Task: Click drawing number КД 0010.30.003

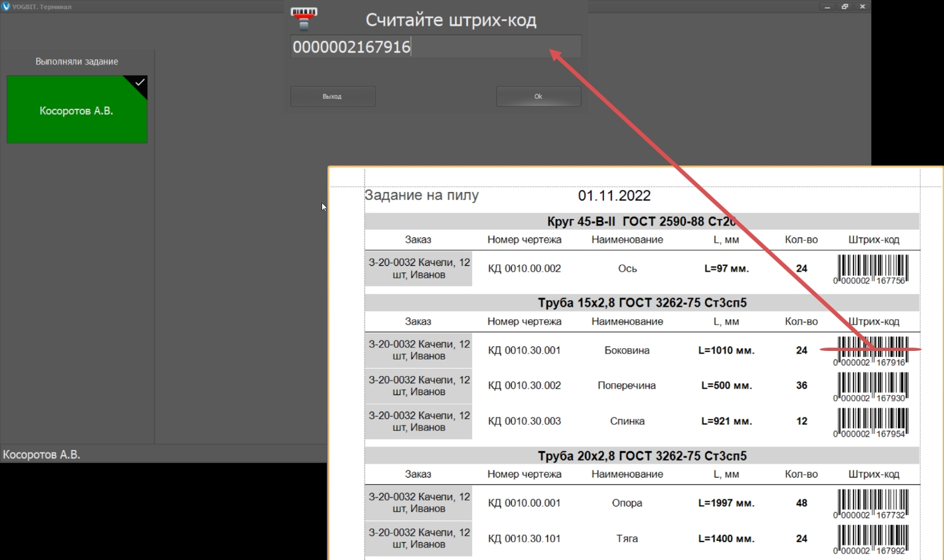Action: point(524,421)
